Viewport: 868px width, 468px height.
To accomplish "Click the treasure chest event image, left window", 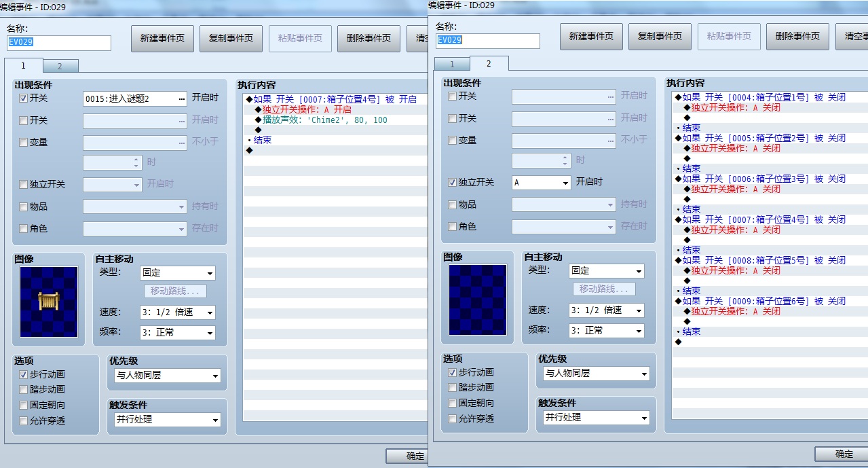I will tap(50, 300).
